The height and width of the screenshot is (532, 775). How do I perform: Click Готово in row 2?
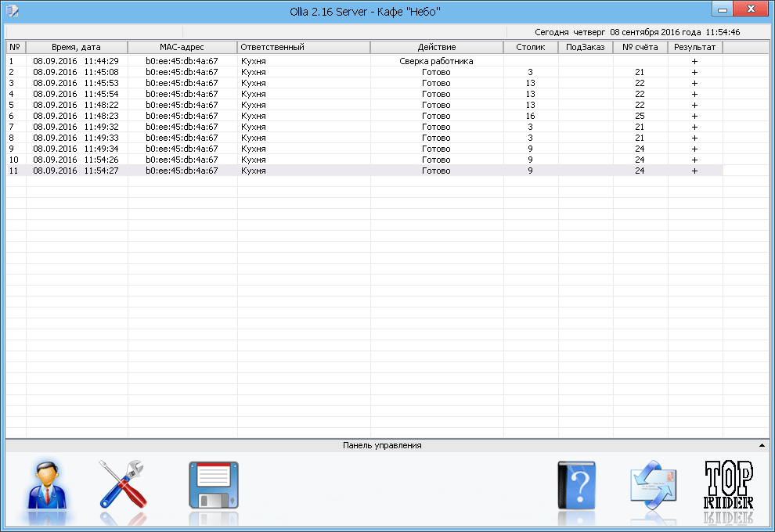pyautogui.click(x=436, y=72)
